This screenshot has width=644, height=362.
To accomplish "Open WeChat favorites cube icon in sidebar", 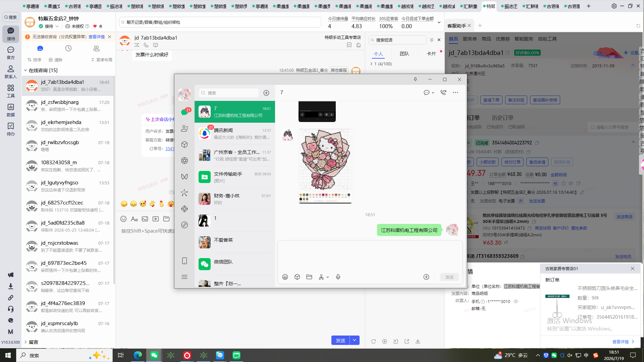I will (x=184, y=144).
